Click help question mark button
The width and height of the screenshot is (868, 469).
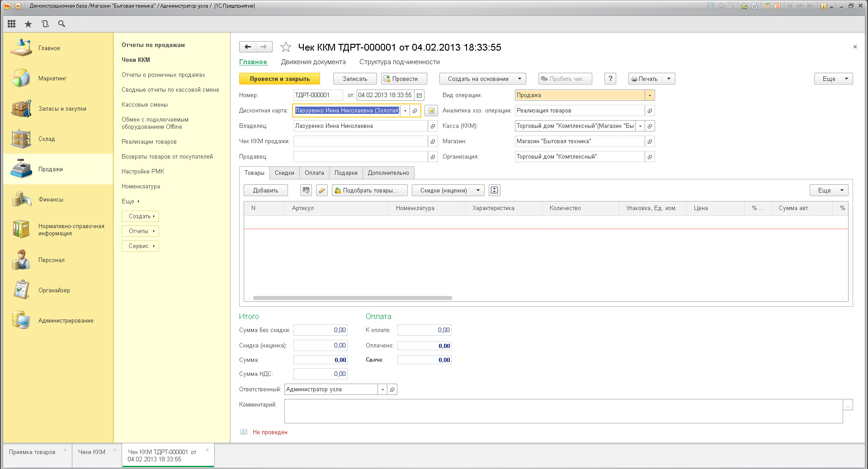click(610, 79)
